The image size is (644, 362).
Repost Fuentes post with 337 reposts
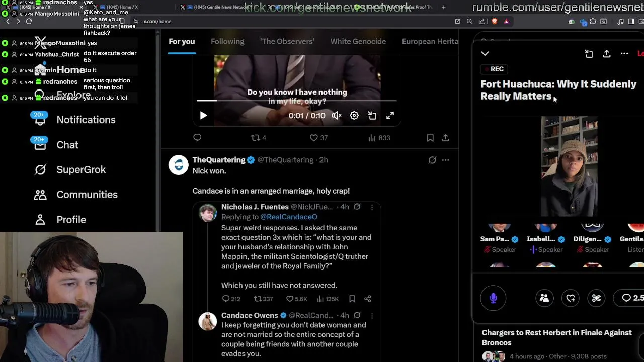tap(263, 299)
